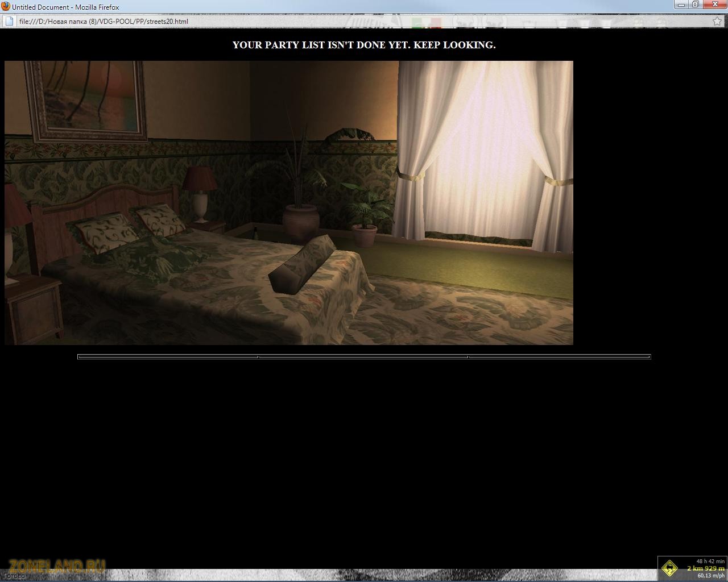Click the streets20.html address bar URL
Screen dimensions: 728x582
coord(103,22)
